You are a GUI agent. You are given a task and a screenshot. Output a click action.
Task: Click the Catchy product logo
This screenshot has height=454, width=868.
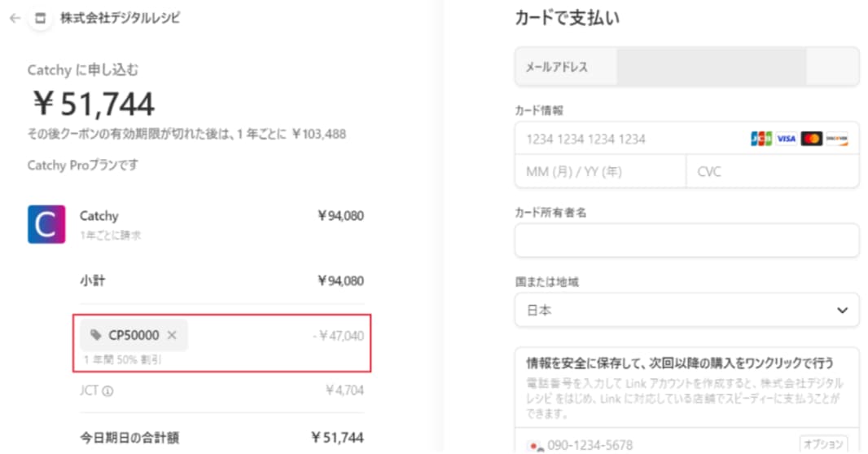[x=46, y=224]
